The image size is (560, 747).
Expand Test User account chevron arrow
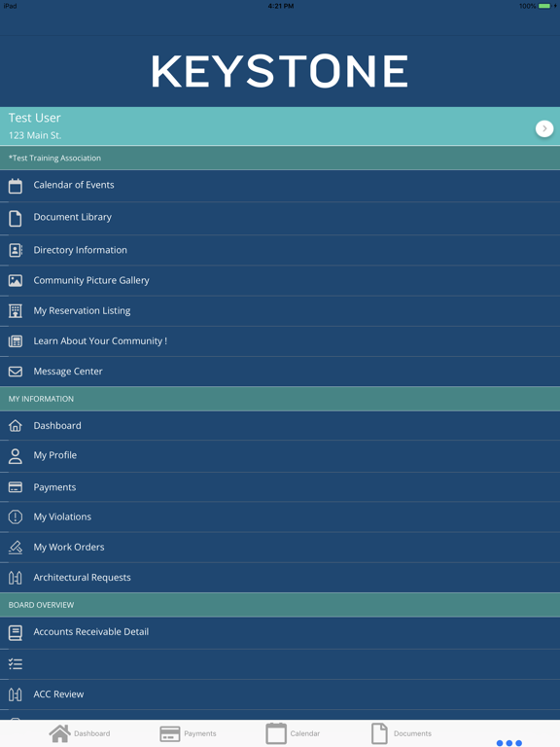point(544,128)
